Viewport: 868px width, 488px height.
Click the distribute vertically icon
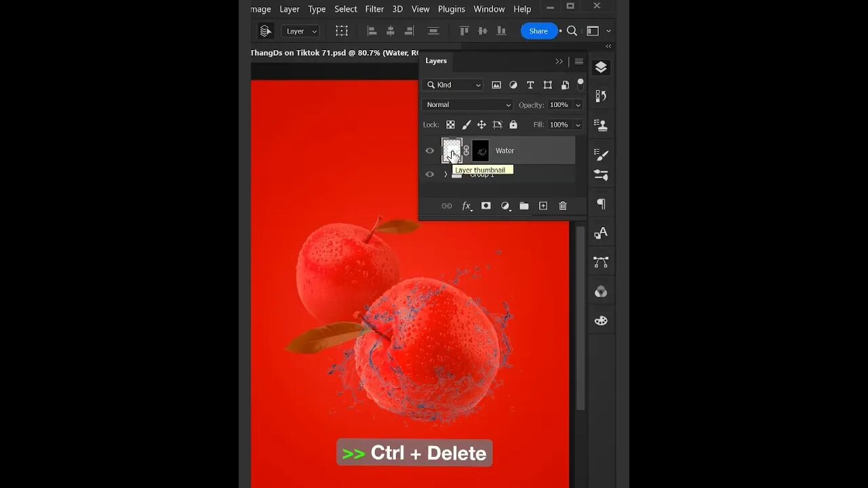[x=433, y=30]
